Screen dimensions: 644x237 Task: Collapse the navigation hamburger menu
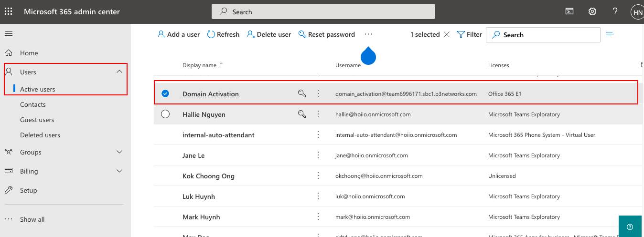pos(9,33)
